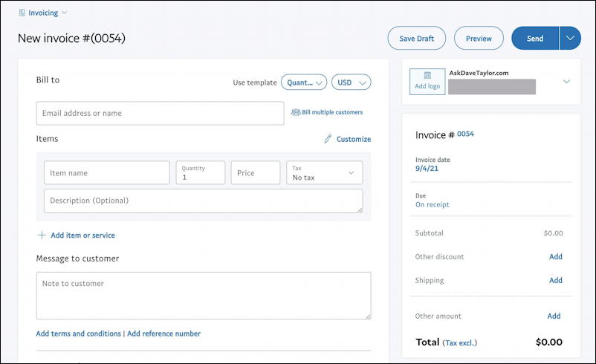This screenshot has width=596, height=364.
Task: Open the USD currency dropdown
Action: pyautogui.click(x=352, y=82)
